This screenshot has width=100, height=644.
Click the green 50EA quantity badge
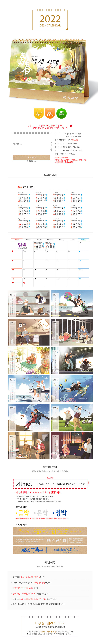coord(61,114)
